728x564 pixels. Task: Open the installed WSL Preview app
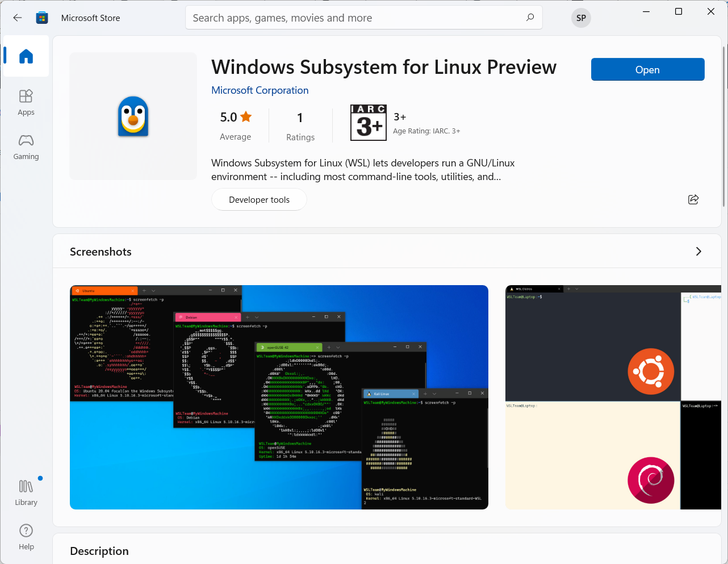tap(647, 69)
